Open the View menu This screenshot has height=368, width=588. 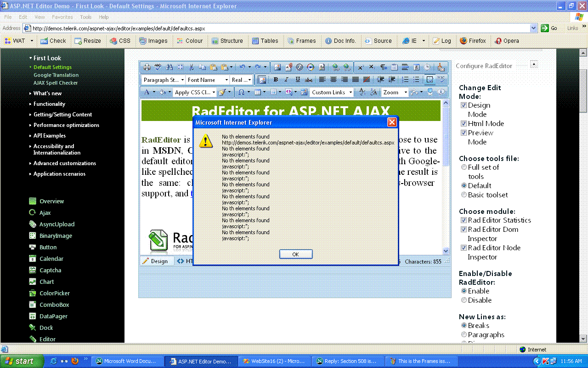(x=40, y=17)
